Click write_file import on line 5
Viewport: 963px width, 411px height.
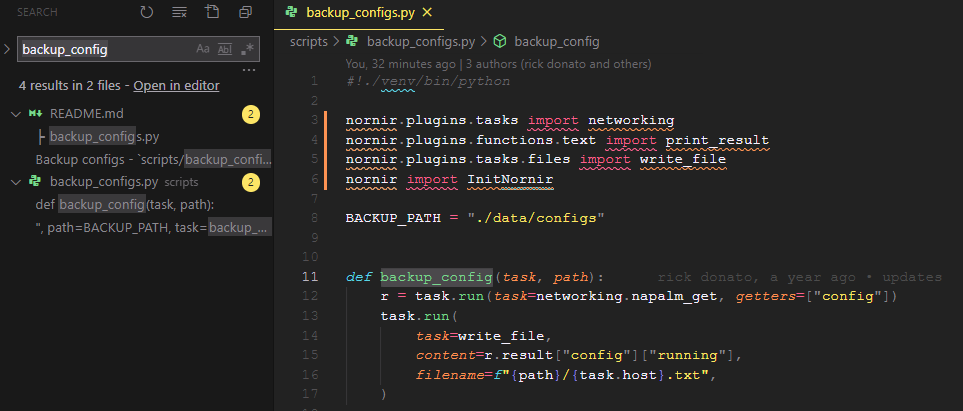(x=683, y=160)
